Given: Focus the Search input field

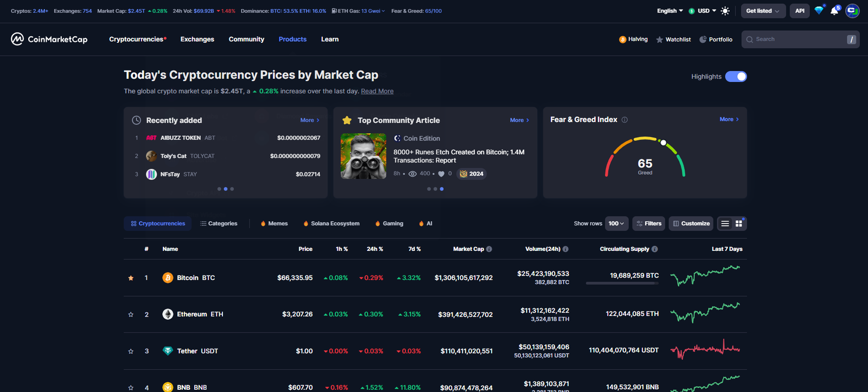Looking at the screenshot, I should click(x=800, y=39).
